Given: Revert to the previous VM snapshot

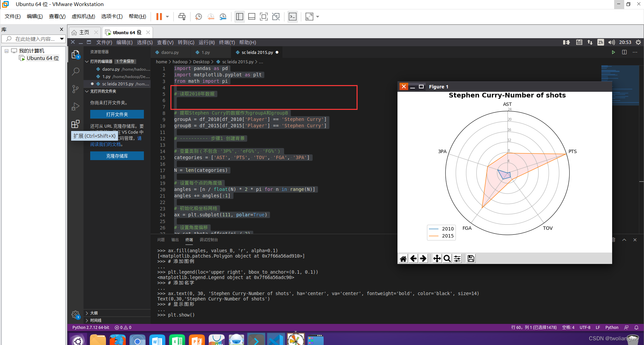Looking at the screenshot, I should point(211,16).
